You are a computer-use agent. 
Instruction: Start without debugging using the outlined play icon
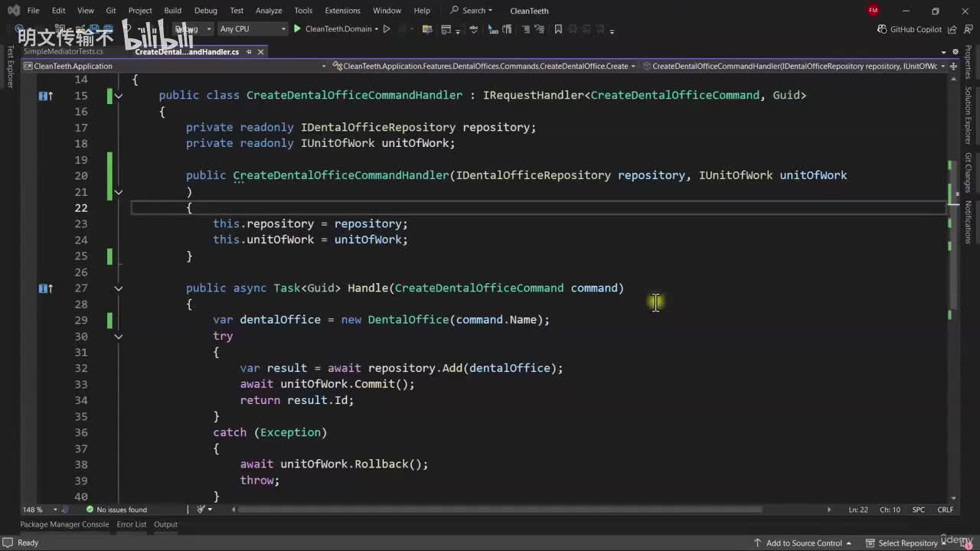pyautogui.click(x=387, y=29)
